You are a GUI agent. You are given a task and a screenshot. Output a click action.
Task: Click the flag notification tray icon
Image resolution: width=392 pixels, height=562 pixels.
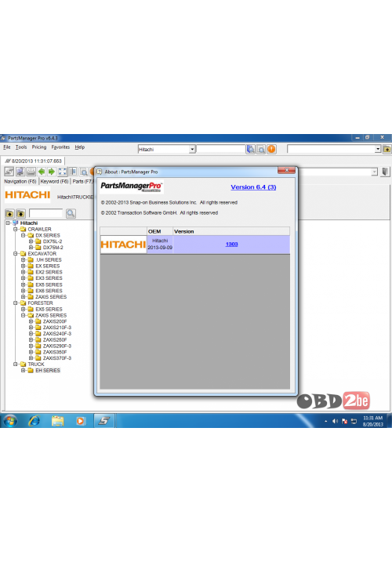pos(345,421)
